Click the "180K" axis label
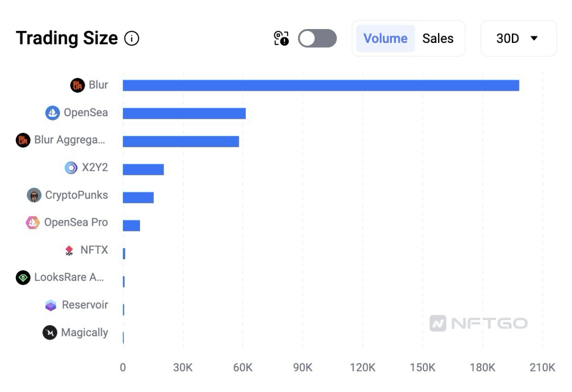Image resolution: width=572 pixels, height=392 pixels. (483, 368)
